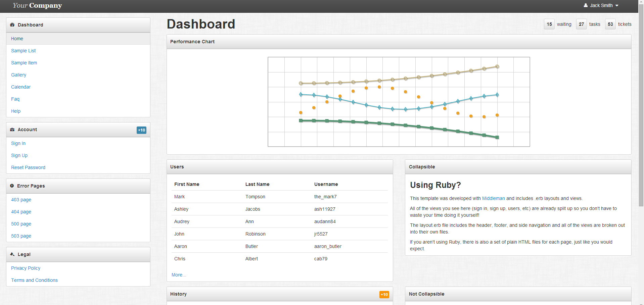This screenshot has height=305, width=644.
Task: Open the Help link
Action: (16, 111)
